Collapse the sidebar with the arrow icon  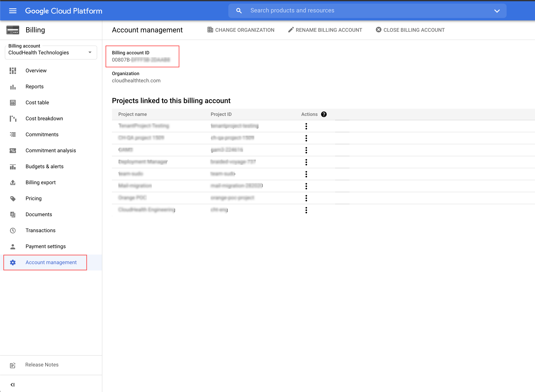(13, 384)
